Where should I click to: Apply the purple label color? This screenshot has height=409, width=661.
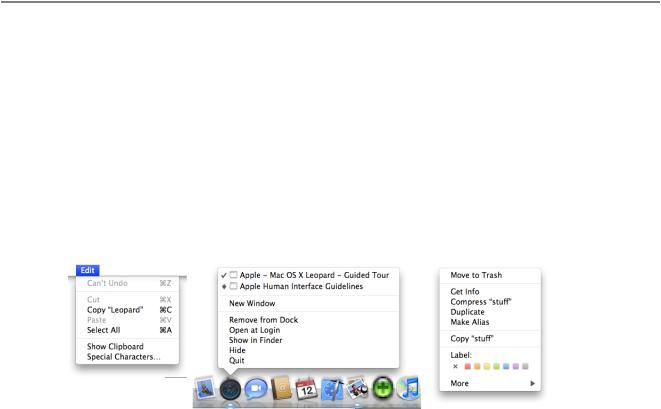point(516,366)
